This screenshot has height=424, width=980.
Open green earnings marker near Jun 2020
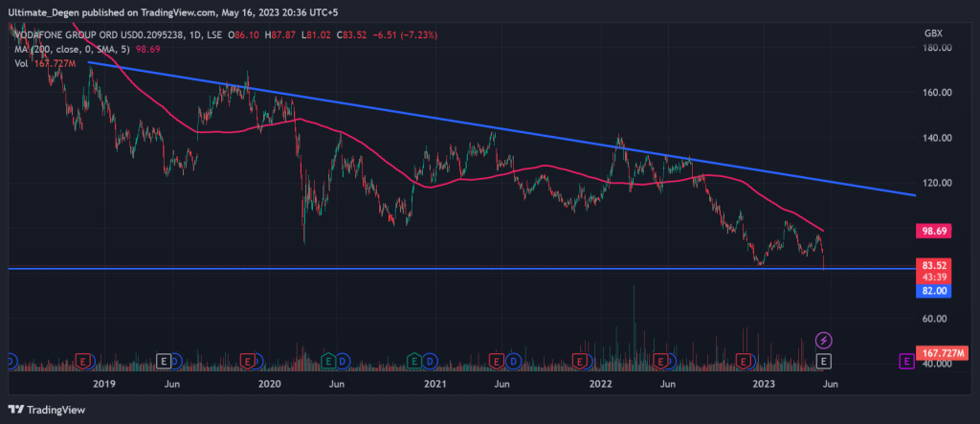click(328, 360)
